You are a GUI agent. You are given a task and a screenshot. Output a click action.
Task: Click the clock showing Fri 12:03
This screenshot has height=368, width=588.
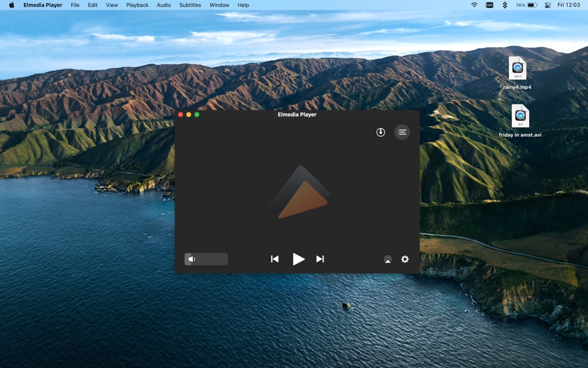(568, 5)
